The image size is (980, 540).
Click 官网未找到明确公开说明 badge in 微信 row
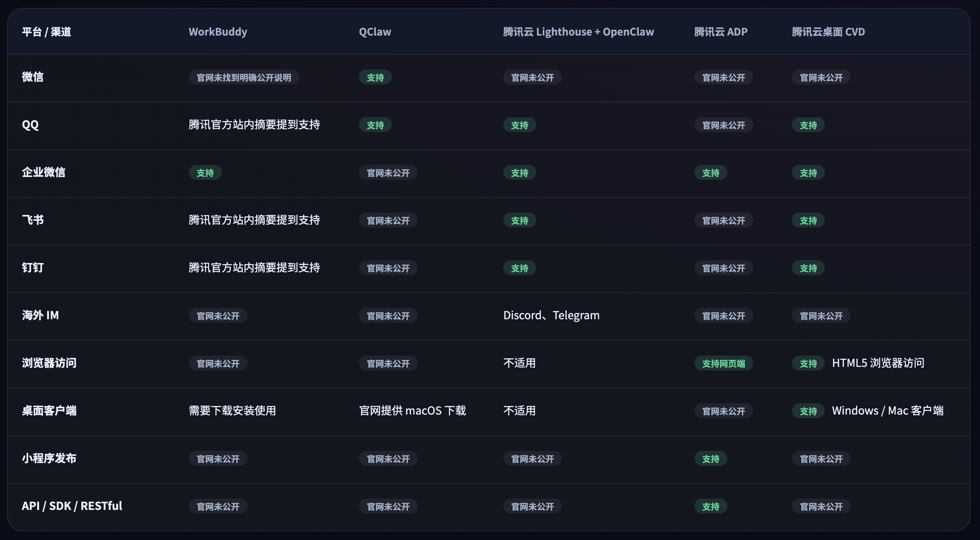(244, 77)
